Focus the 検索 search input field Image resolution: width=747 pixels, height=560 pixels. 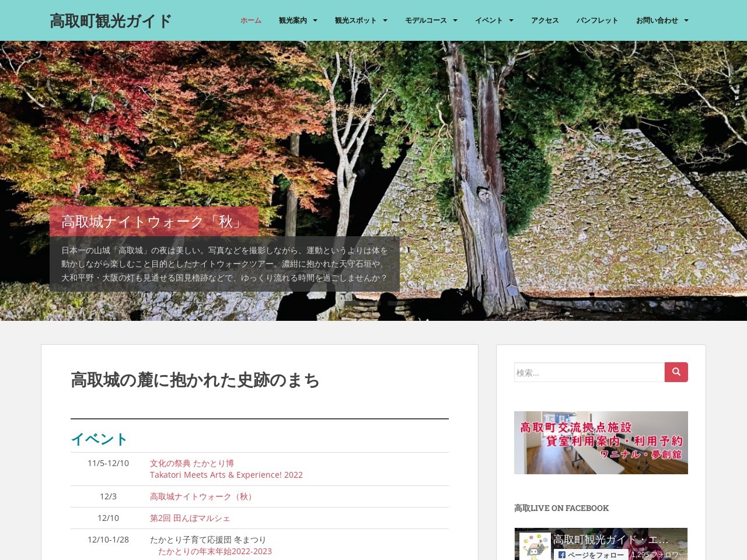pyautogui.click(x=589, y=372)
